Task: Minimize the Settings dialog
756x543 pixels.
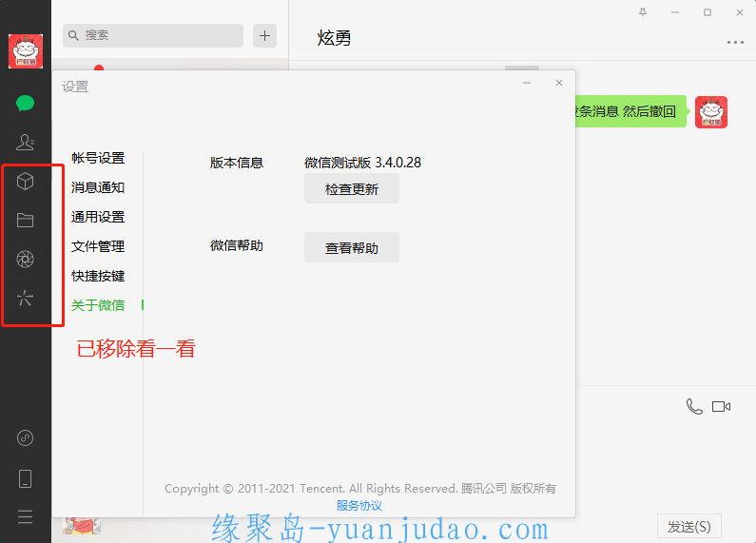Action: (x=527, y=83)
